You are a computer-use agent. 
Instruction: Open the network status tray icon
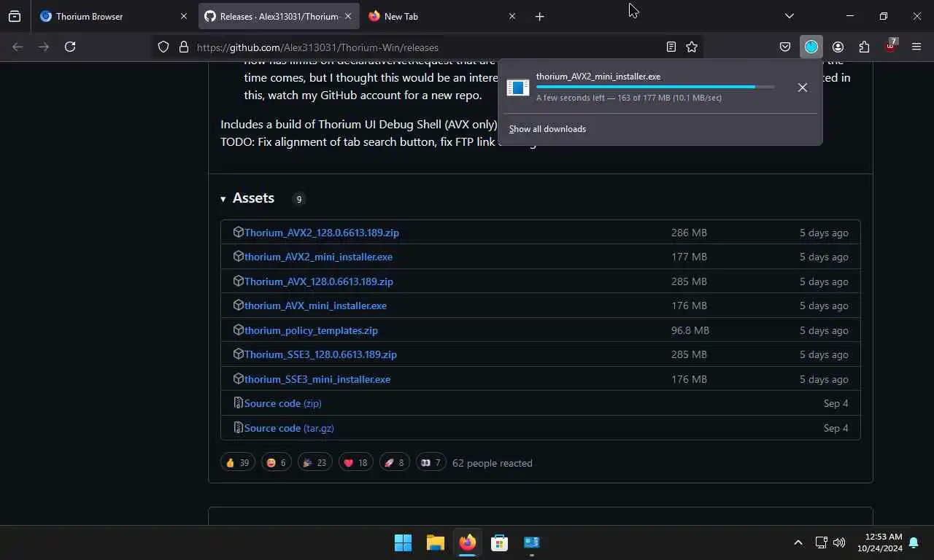821,542
